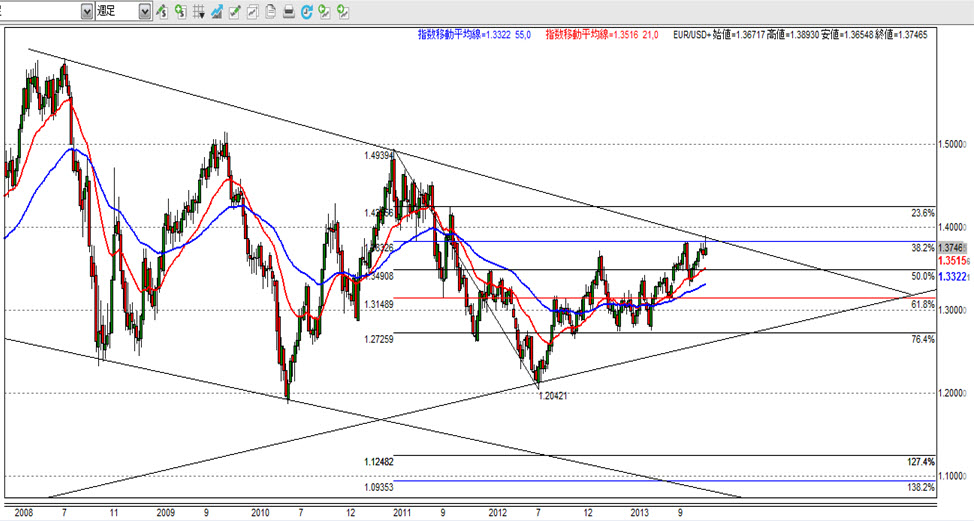Click the blank document page icon
Screen dimensions: 974x521
[270, 11]
